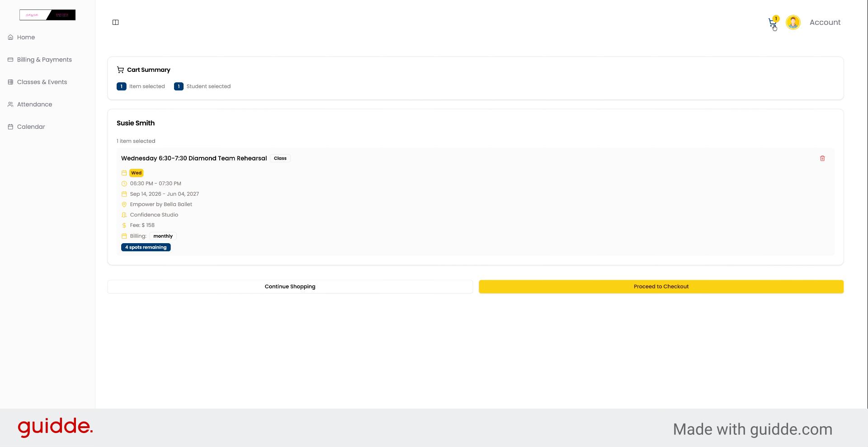Click the location pin icon by Empower
868x447 pixels.
pyautogui.click(x=124, y=204)
